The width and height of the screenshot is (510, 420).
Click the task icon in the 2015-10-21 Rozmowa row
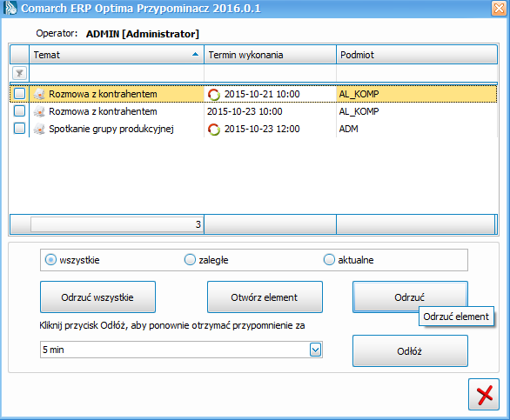pyautogui.click(x=39, y=94)
